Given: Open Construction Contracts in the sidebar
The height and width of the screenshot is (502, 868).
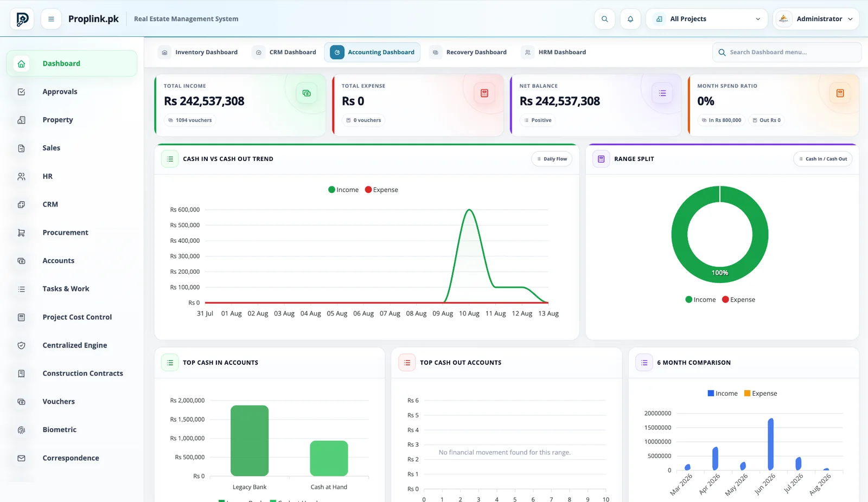Looking at the screenshot, I should pyautogui.click(x=72, y=374).
